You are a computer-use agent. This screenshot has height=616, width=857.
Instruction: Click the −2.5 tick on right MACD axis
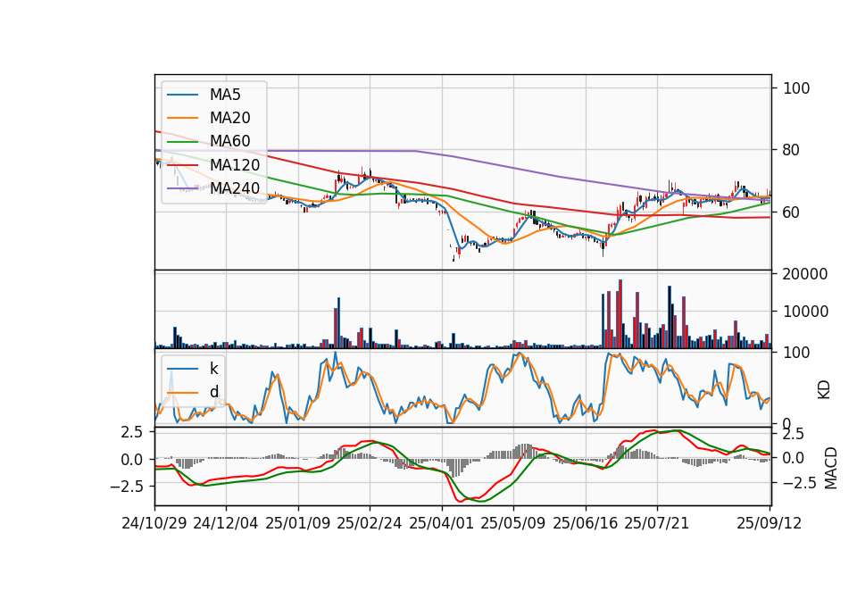pyautogui.click(x=799, y=483)
